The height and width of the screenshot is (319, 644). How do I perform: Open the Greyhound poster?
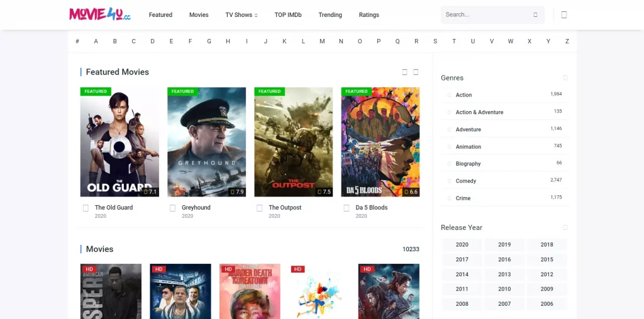tap(206, 142)
